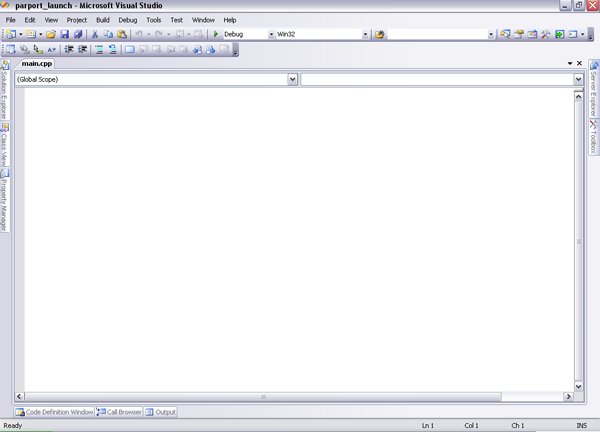This screenshot has height=432, width=600.
Task: Click the Paste clipboard icon
Action: pos(122,34)
